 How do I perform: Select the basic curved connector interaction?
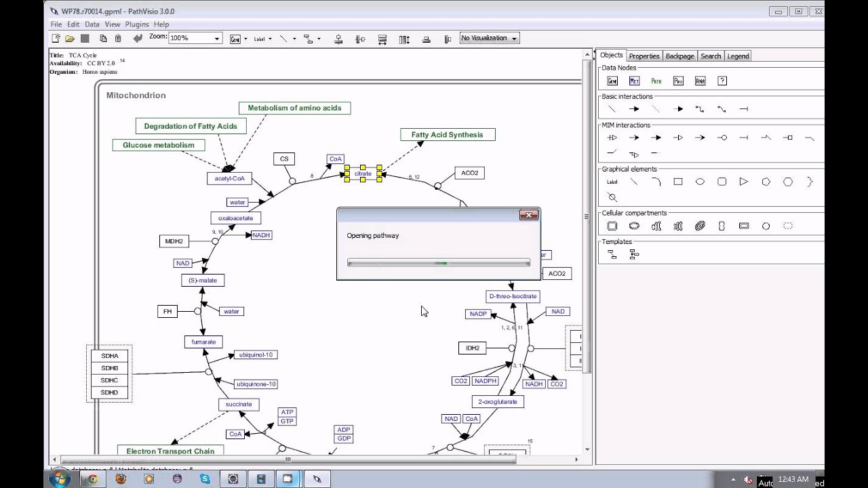coord(722,109)
